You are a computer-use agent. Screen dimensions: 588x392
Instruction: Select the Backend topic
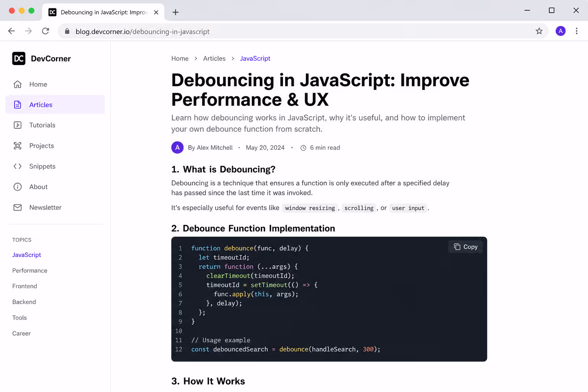(24, 302)
